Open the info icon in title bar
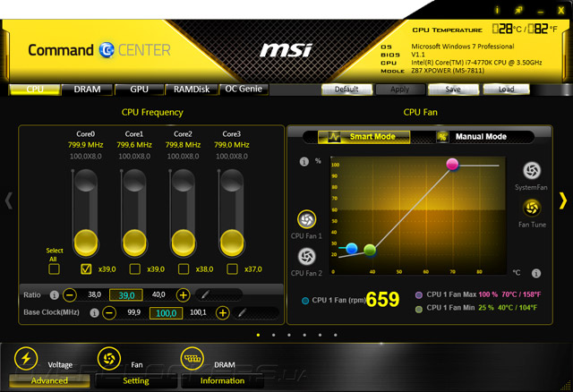This screenshot has width=573, height=392. tap(497, 10)
